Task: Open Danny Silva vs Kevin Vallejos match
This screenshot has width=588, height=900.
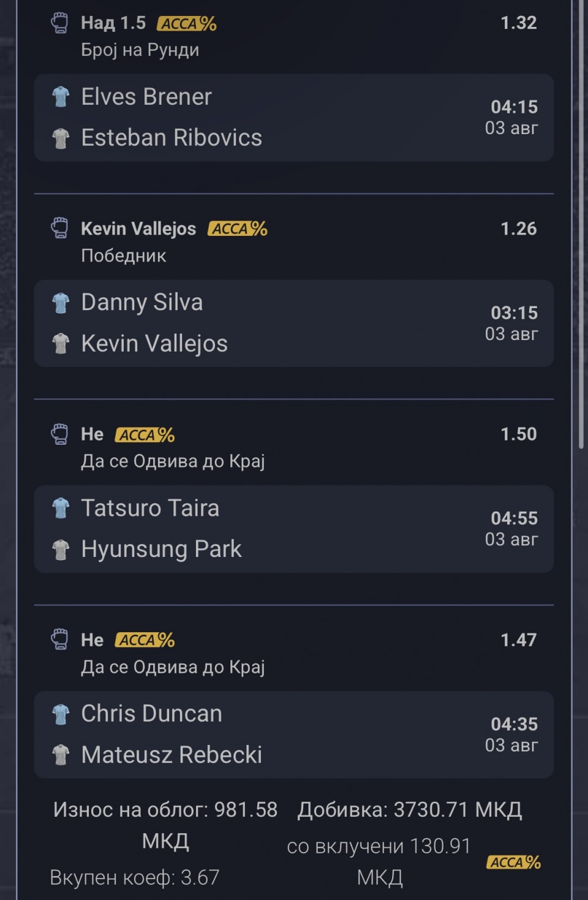Action: [294, 323]
